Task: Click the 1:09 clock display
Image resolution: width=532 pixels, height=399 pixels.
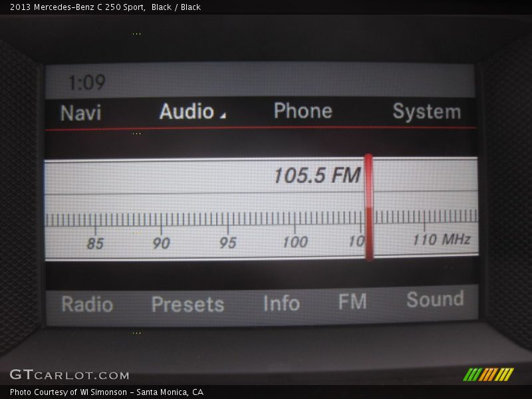Action: pyautogui.click(x=86, y=83)
